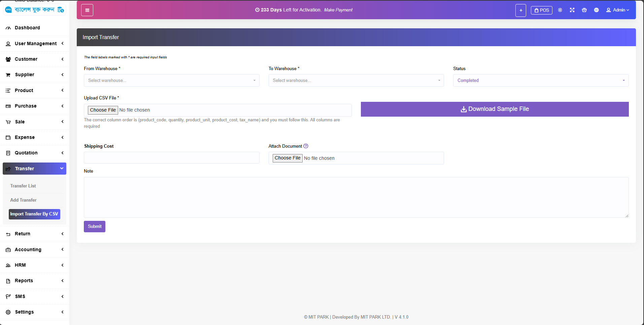Open the POS screen
This screenshot has width=644, height=325.
point(541,10)
